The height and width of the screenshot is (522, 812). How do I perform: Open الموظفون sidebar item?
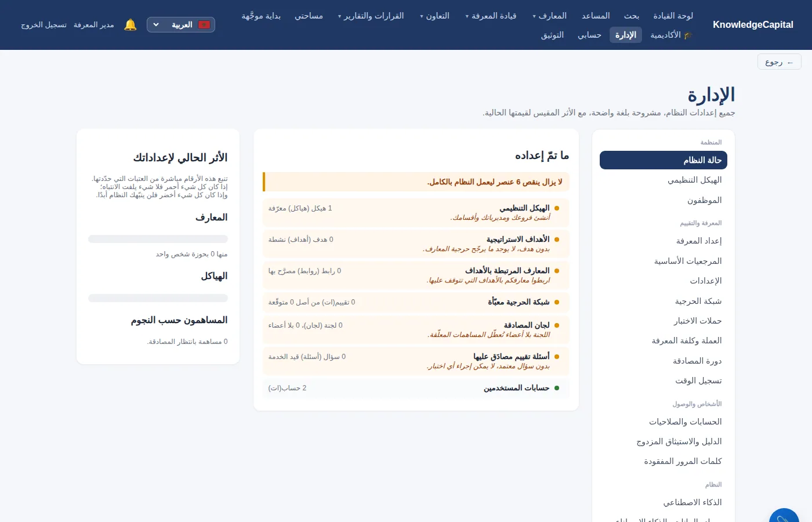tap(664, 200)
